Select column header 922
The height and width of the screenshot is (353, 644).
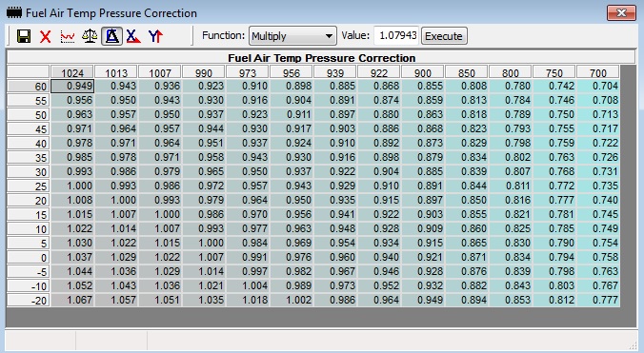(378, 72)
